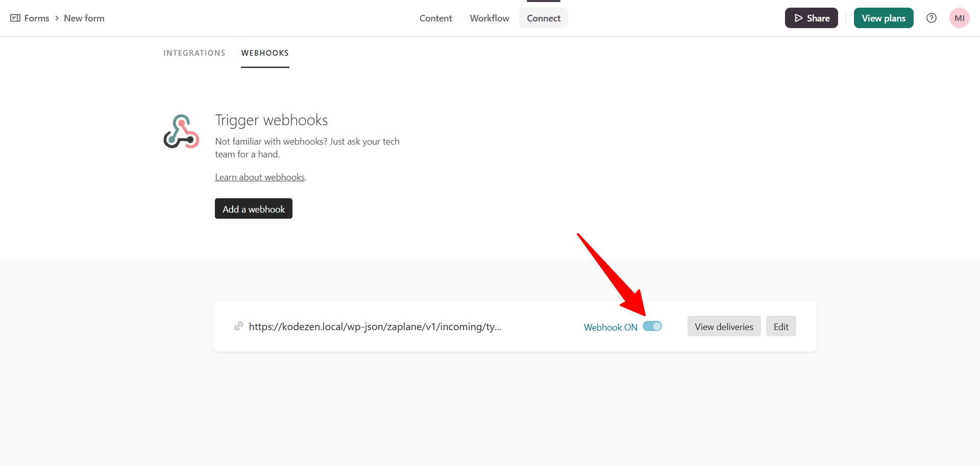The image size is (980, 466).
Task: Switch to the Workflow tab
Action: click(x=489, y=18)
